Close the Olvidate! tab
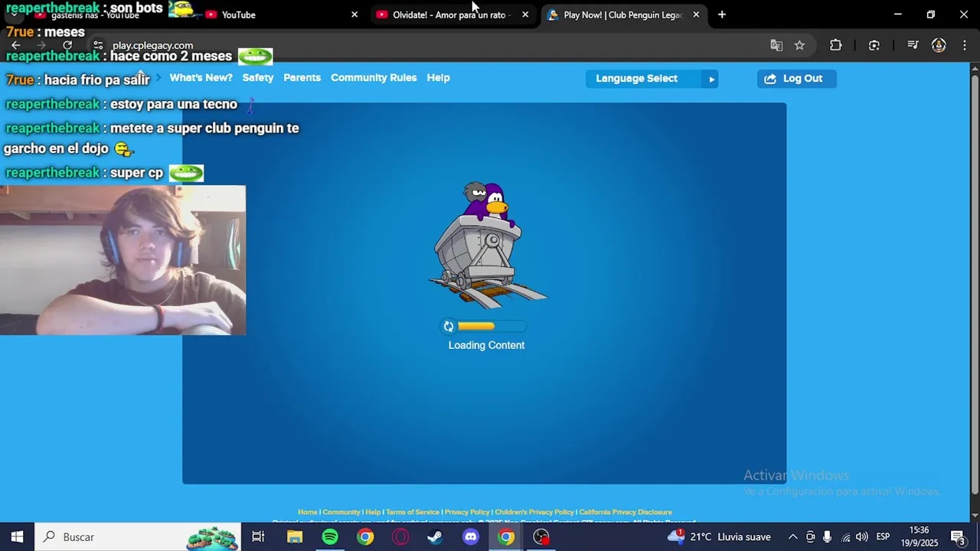 click(525, 15)
